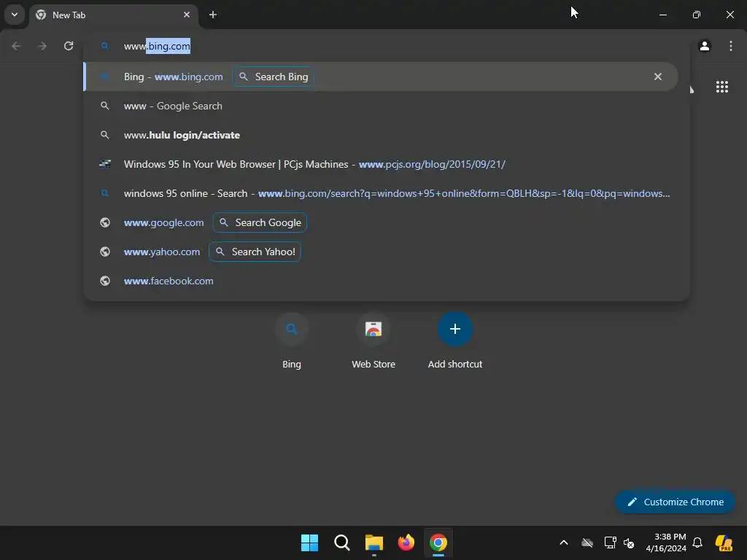Click the Chrome taskbar icon
This screenshot has height=560, width=747.
coord(438,542)
